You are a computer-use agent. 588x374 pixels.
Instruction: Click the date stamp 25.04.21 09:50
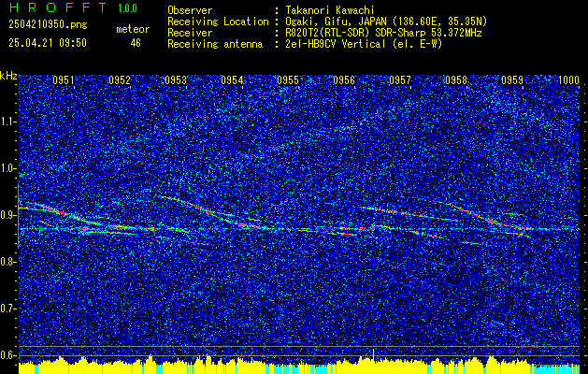click(x=48, y=43)
